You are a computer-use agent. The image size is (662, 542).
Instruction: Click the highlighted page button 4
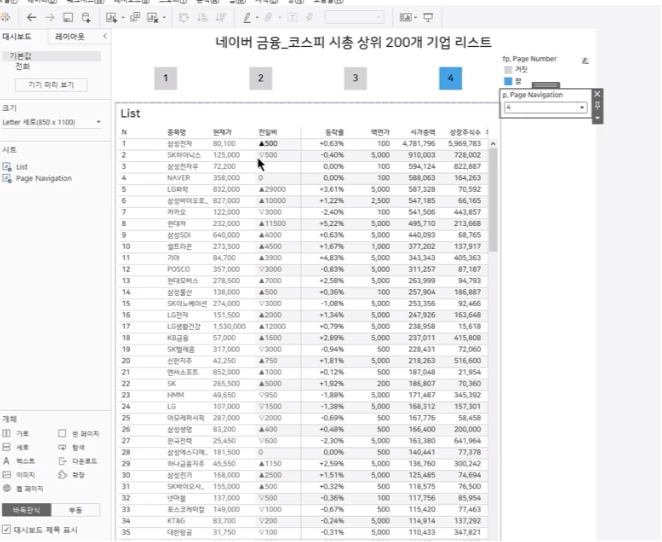[450, 78]
